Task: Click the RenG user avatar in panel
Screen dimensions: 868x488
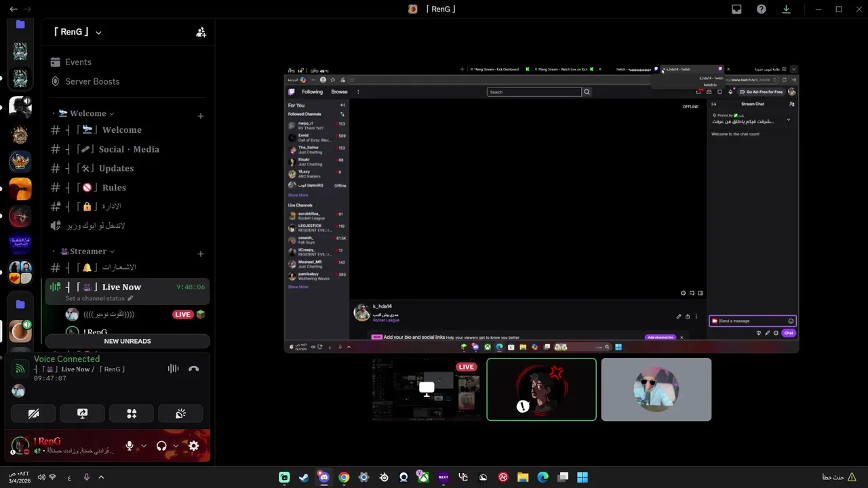Action: [x=20, y=446]
